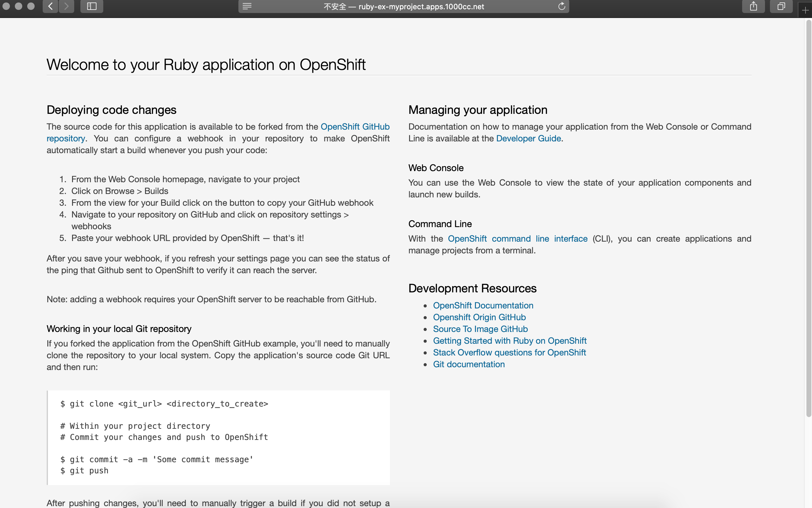Open Reader view icon in address bar
The image size is (812, 508).
[247, 6]
